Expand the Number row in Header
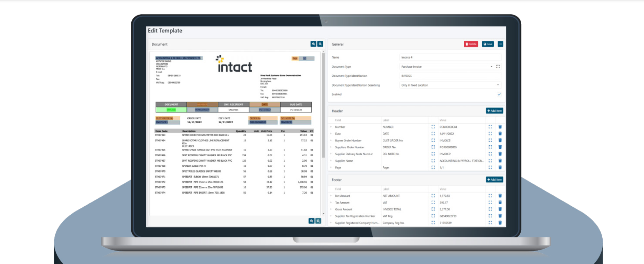Screen dimensions: 644x264 pos(331,127)
